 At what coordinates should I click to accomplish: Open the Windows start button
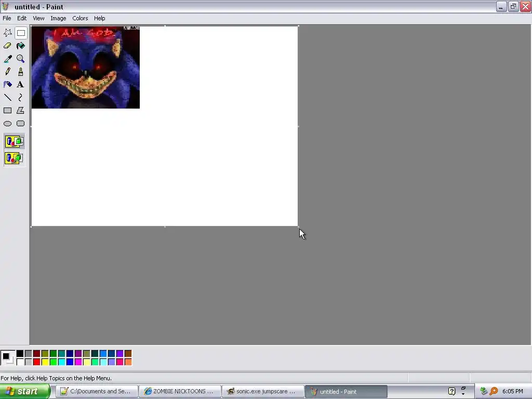click(x=25, y=392)
